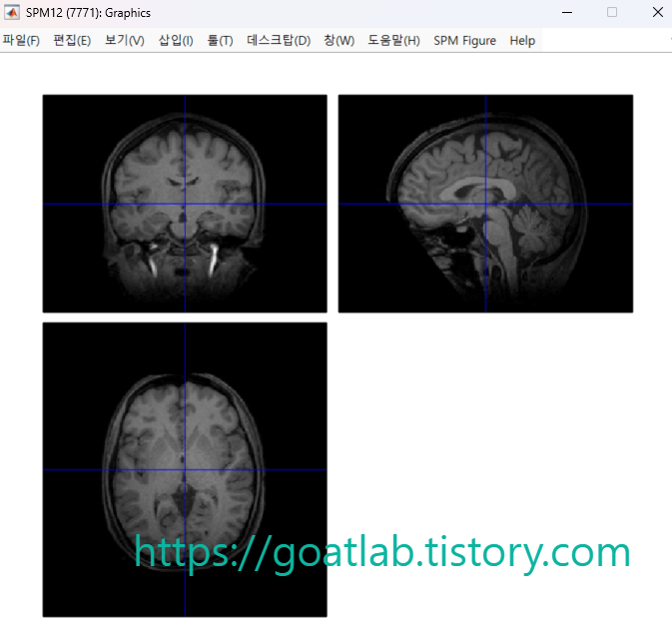Close the SPM12 Graphics window

click(x=658, y=12)
